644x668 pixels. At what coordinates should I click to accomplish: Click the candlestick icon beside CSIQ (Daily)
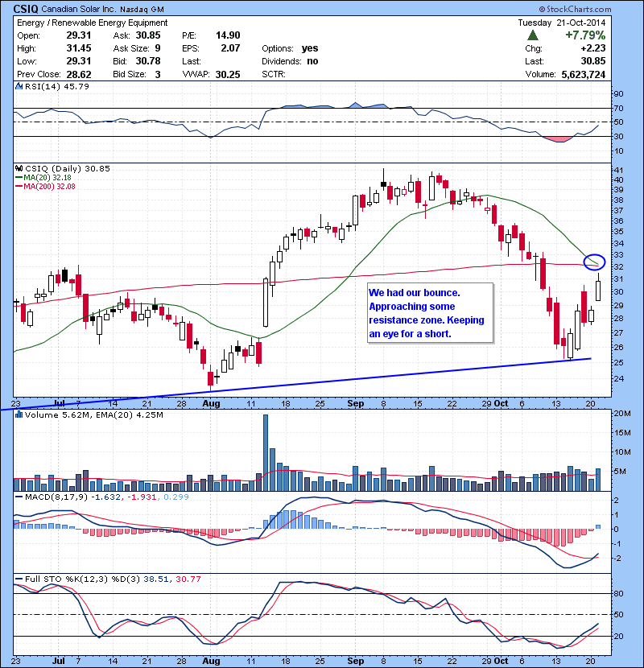tap(19, 169)
